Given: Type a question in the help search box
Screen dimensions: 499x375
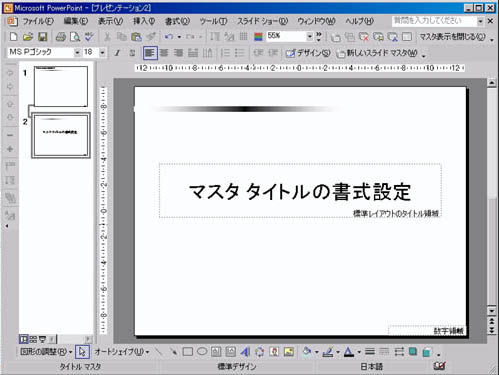Looking at the screenshot, I should 434,21.
